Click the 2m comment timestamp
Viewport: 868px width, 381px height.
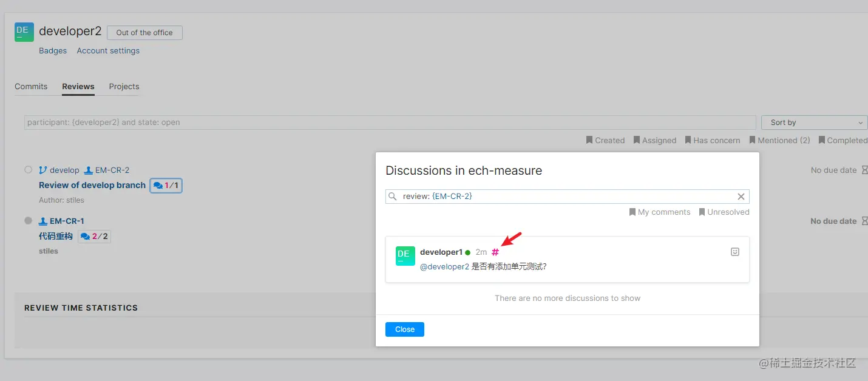point(481,252)
